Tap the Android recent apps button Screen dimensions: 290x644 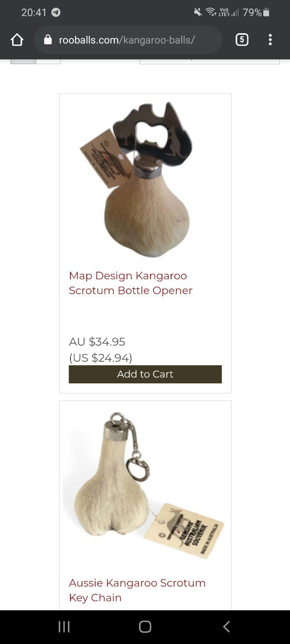(x=64, y=626)
